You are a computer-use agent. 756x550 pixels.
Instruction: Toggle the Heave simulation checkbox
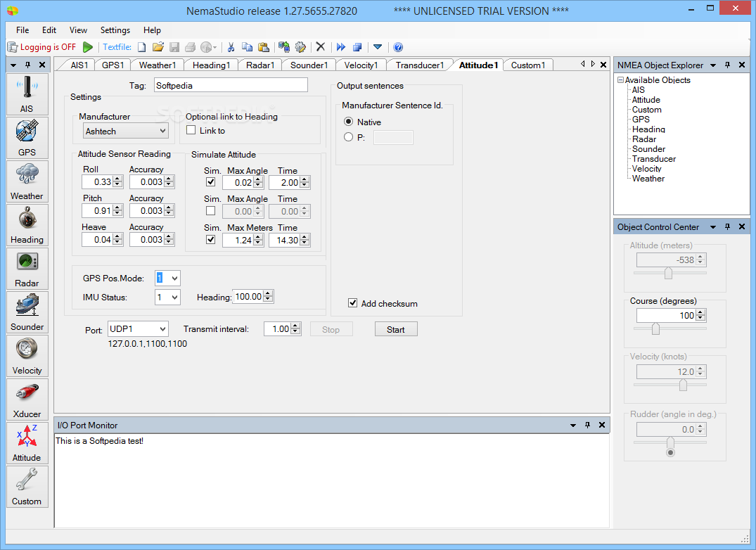pyautogui.click(x=210, y=240)
